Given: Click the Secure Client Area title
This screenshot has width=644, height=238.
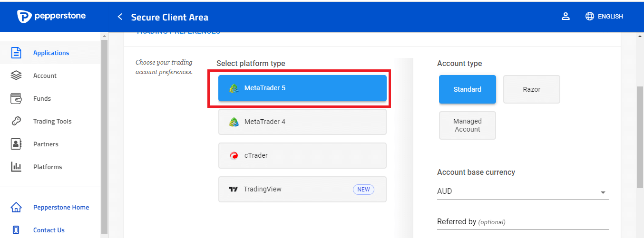Looking at the screenshot, I should (x=169, y=17).
